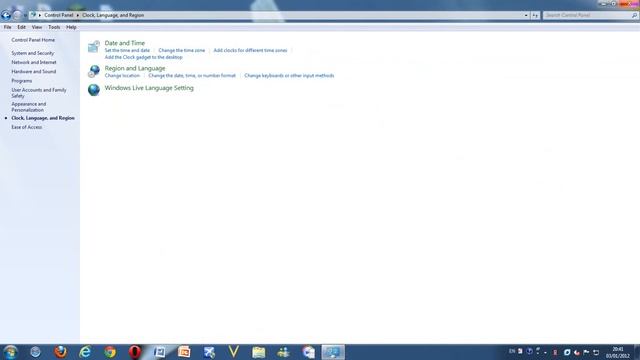Viewport: 640px width, 360px height.
Task: Click the Windows Live Language Setting globe icon
Action: [93, 89]
